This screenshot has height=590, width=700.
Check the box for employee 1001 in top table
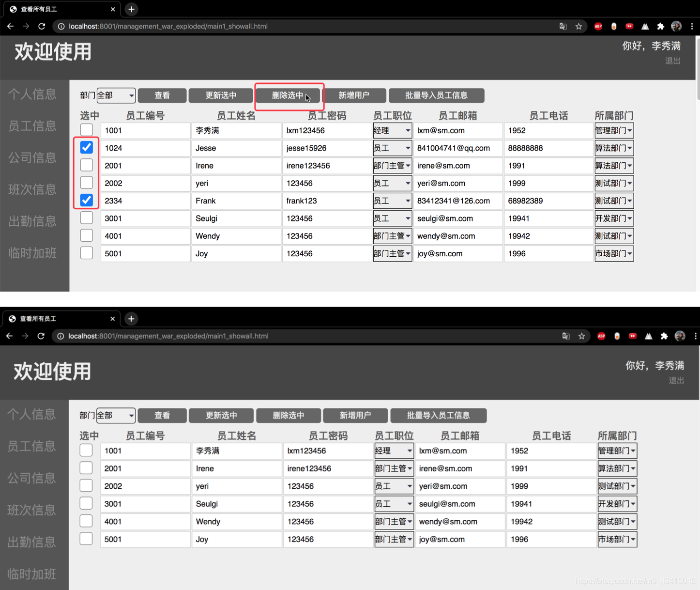[x=87, y=129]
